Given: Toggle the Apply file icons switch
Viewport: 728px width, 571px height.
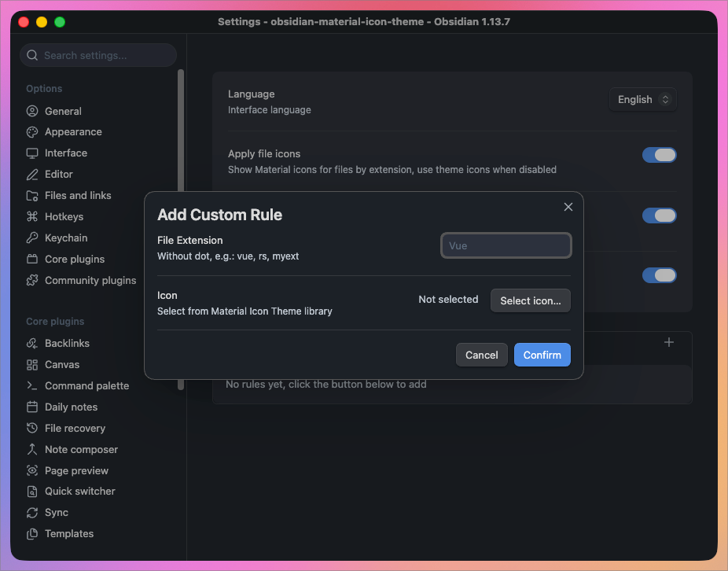Looking at the screenshot, I should (x=659, y=155).
